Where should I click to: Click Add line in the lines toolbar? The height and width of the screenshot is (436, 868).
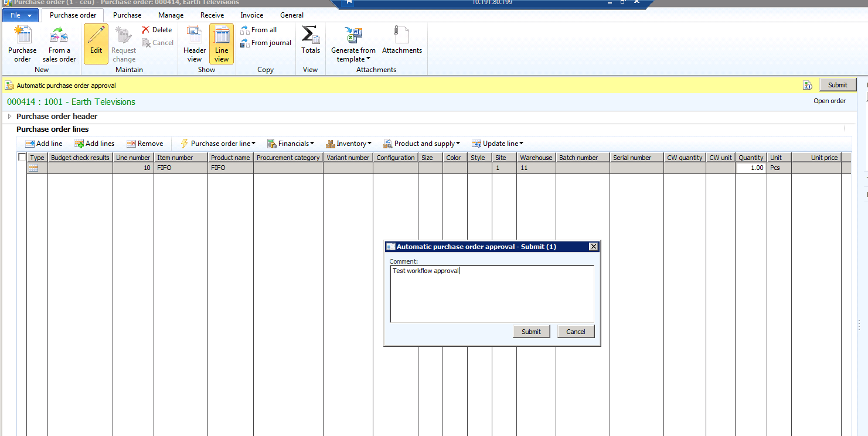tap(43, 144)
